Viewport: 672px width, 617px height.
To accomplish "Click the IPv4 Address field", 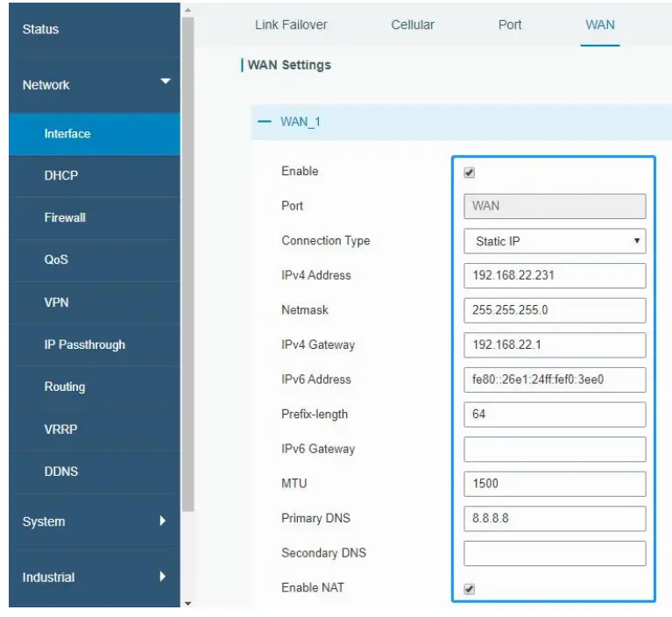I will pos(555,276).
